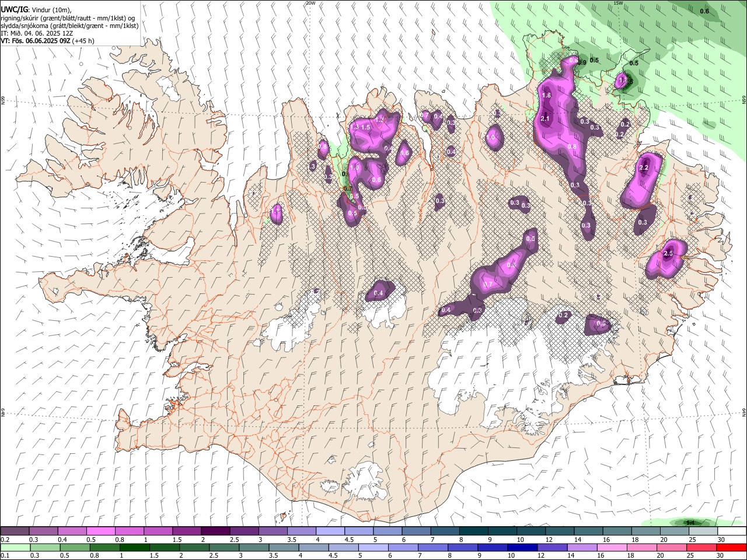Click the "2.1" snowfall value on the map

[546, 118]
